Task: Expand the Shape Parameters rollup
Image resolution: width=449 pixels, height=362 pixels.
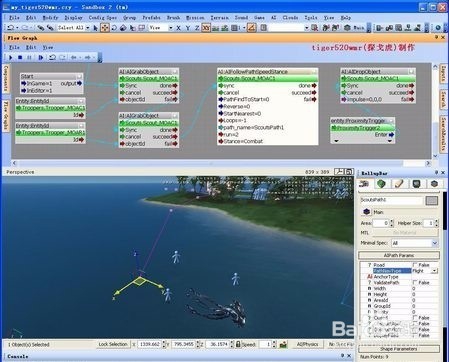Action: pos(399,349)
